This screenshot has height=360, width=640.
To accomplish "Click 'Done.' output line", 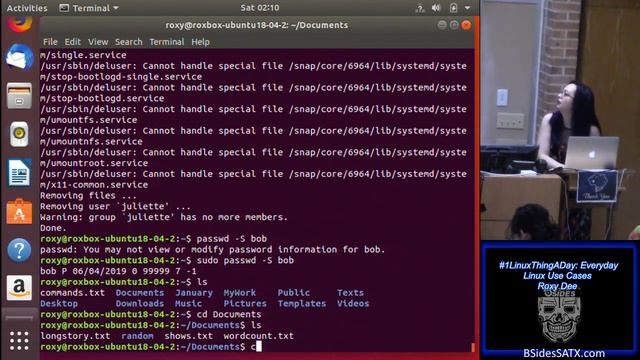I will click(x=53, y=228).
